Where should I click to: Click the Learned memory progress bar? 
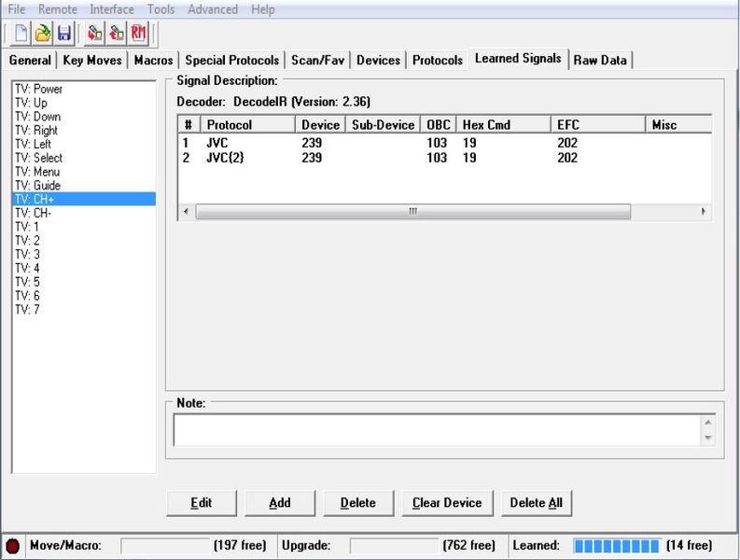[x=615, y=545]
